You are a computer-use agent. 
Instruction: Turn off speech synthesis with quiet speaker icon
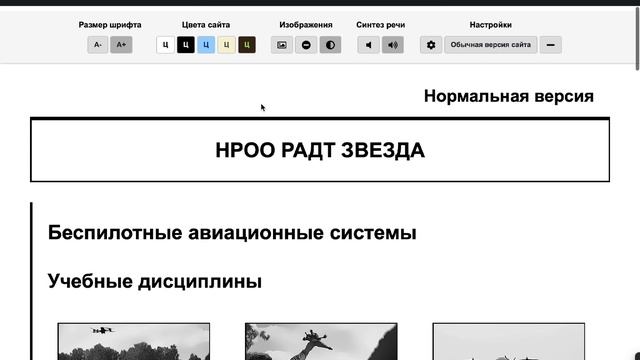coord(369,45)
